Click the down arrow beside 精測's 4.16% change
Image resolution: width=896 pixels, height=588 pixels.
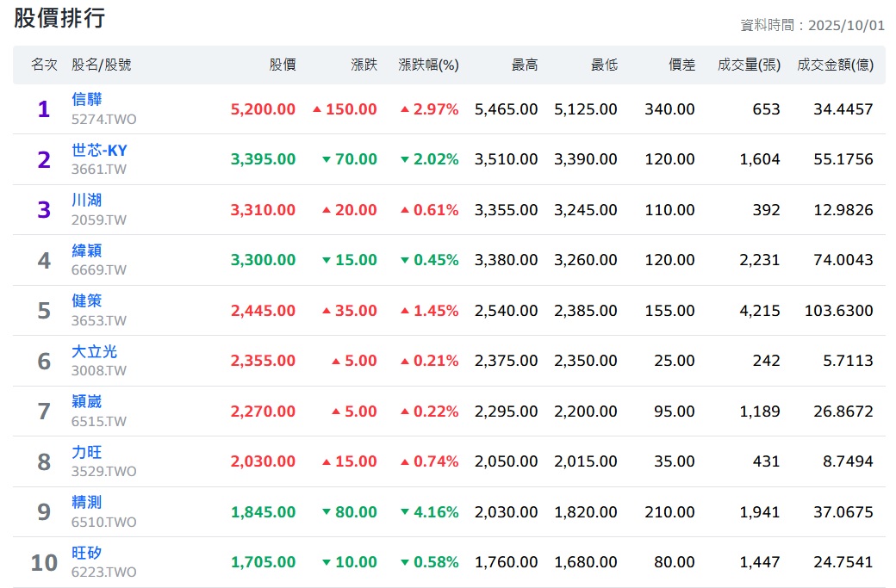point(405,512)
